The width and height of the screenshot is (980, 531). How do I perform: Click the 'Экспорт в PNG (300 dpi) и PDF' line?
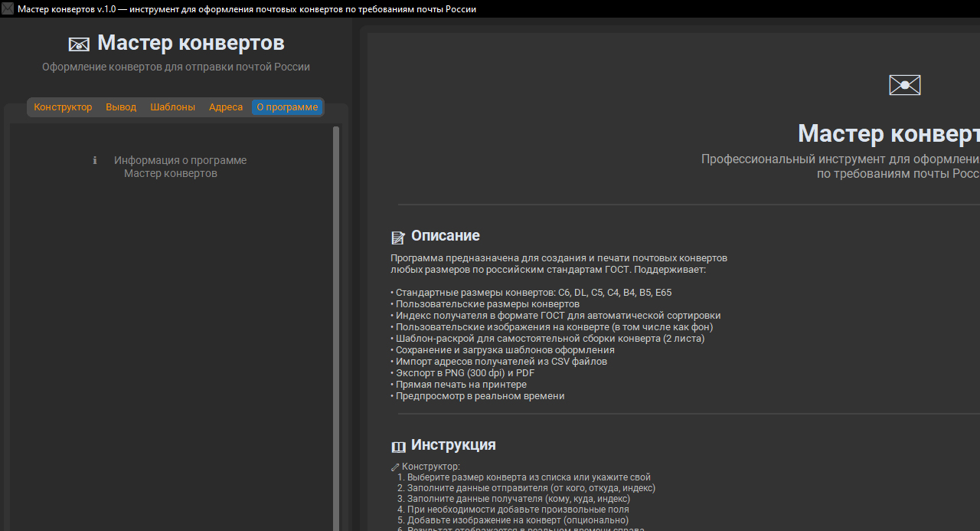[x=465, y=373]
